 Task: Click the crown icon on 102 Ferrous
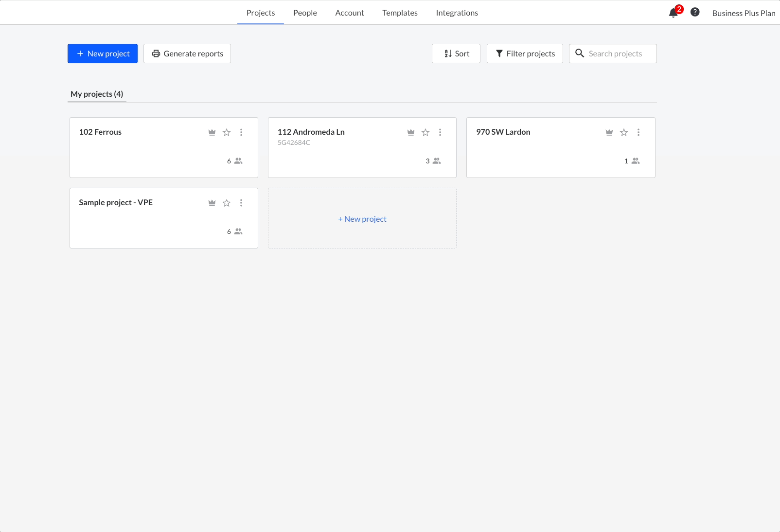[212, 132]
